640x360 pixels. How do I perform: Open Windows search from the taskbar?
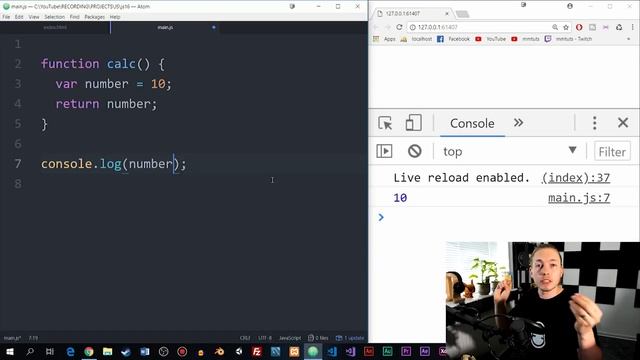click(x=30, y=351)
